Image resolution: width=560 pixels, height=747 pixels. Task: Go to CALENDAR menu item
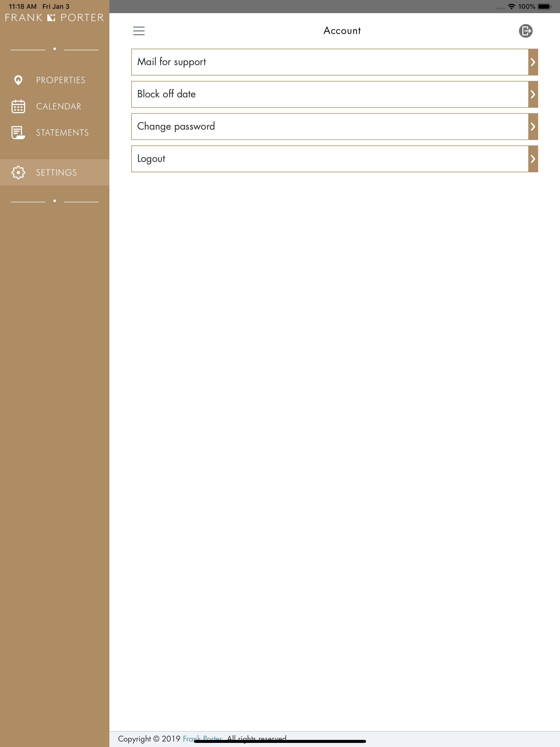(55, 106)
